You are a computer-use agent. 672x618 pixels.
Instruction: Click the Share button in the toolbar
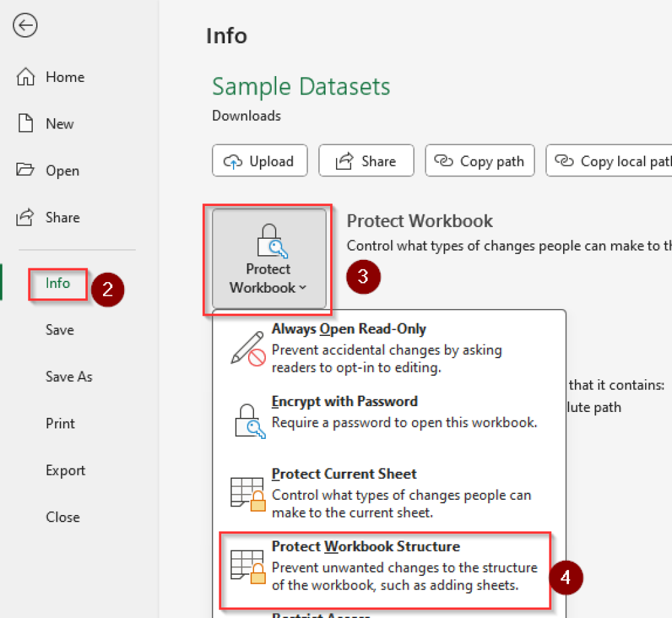coord(366,160)
